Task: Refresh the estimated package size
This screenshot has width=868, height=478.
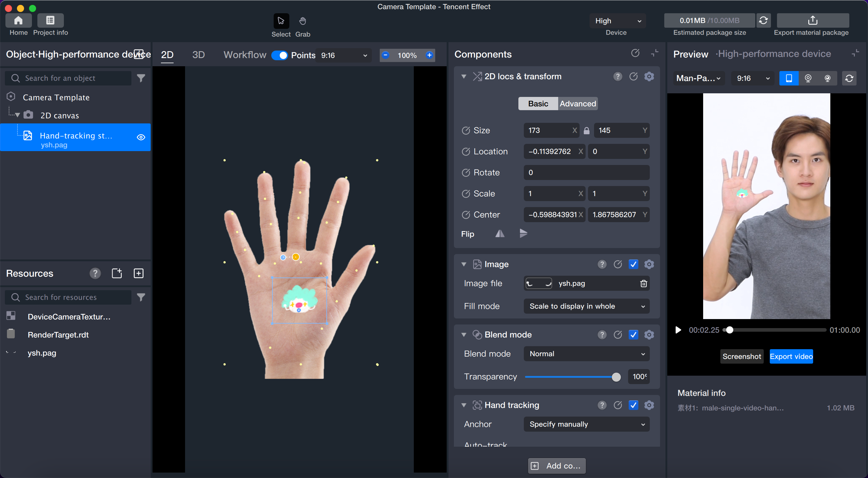Action: coord(763,21)
